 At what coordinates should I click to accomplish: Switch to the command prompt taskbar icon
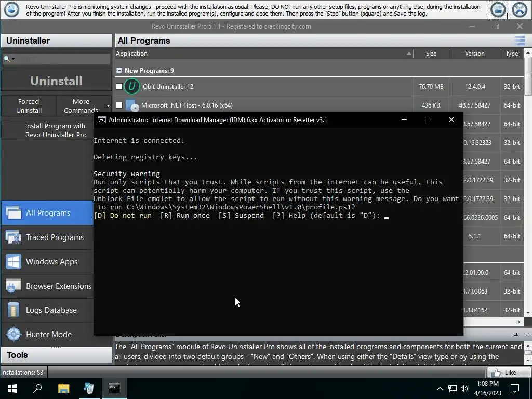coord(114,389)
